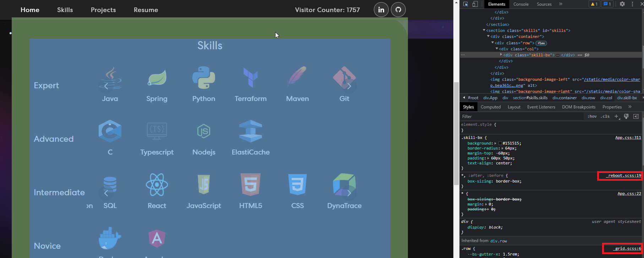Click the Spring leaf icon

pyautogui.click(x=157, y=78)
